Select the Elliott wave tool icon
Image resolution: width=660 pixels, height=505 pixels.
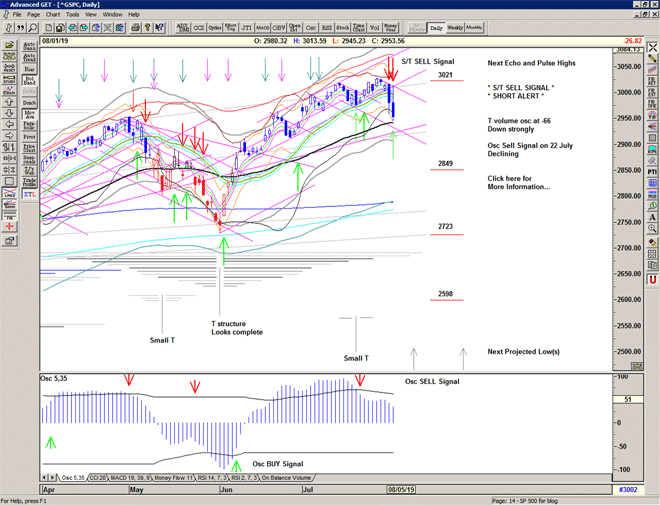9,90
